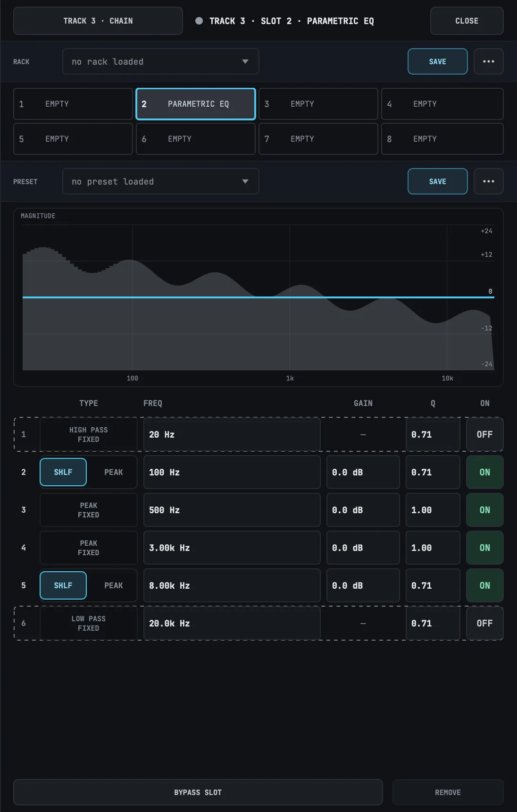Viewport: 517px width, 812px height.
Task: Select slot 3 EMPTY
Action: pyautogui.click(x=318, y=104)
